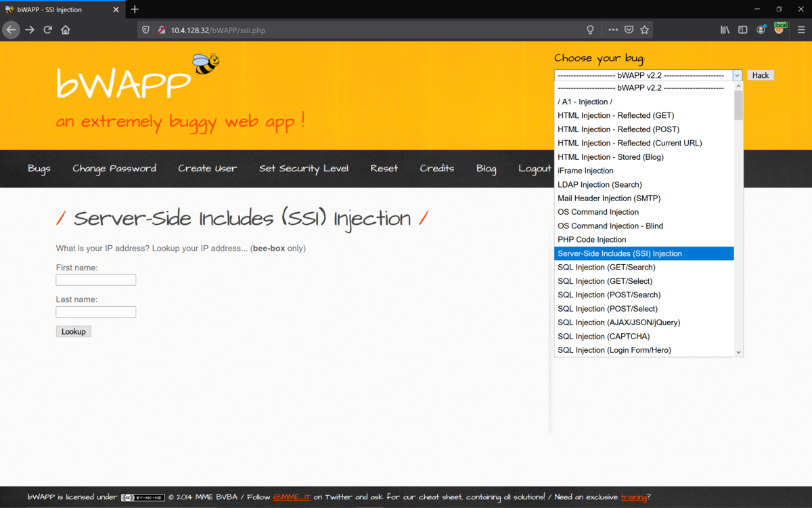Toggle the sidebar view icon

click(x=742, y=30)
